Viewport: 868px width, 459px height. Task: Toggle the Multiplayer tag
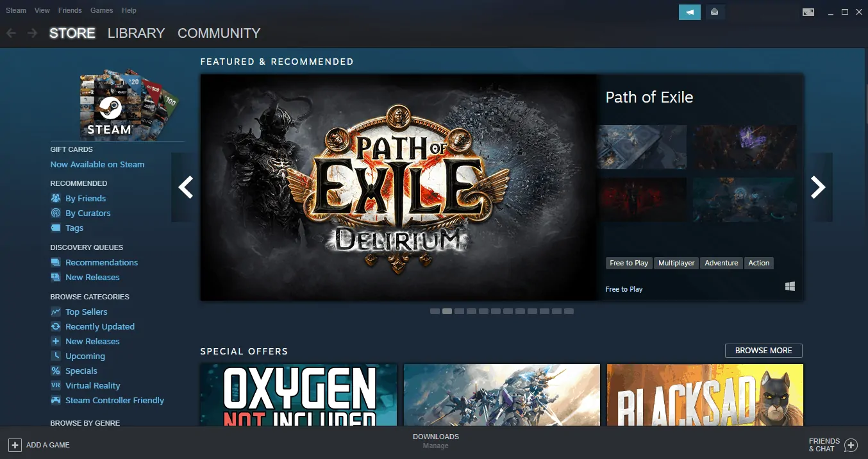[x=676, y=263]
